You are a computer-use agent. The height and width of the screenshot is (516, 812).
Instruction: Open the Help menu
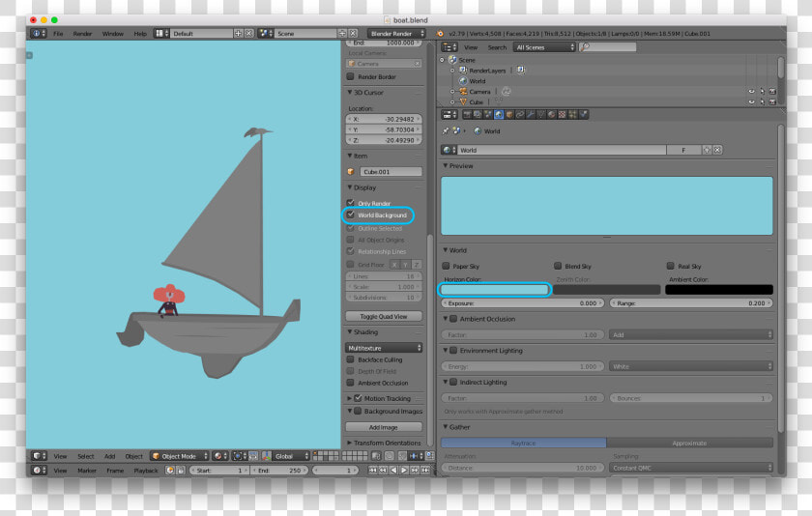[140, 34]
